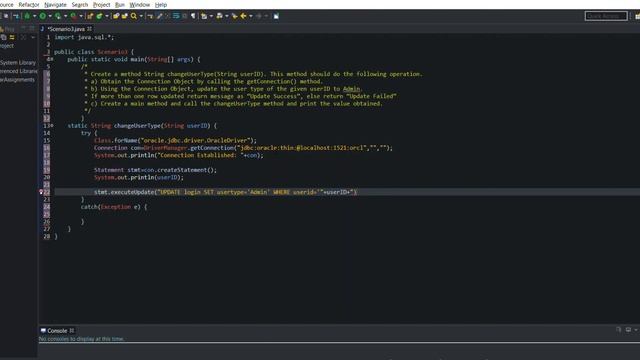Image resolution: width=640 pixels, height=360 pixels.
Task: Select the Console tab
Action: coord(57,331)
